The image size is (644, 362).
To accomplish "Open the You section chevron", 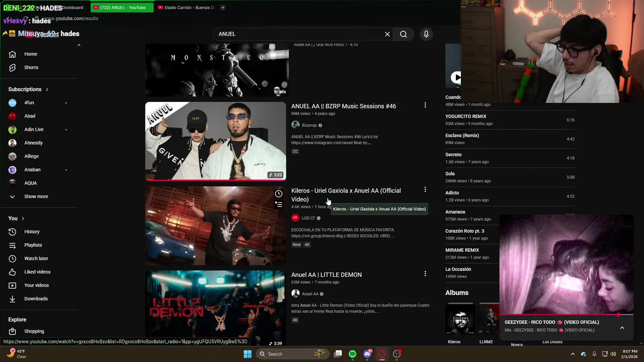I will (23, 218).
